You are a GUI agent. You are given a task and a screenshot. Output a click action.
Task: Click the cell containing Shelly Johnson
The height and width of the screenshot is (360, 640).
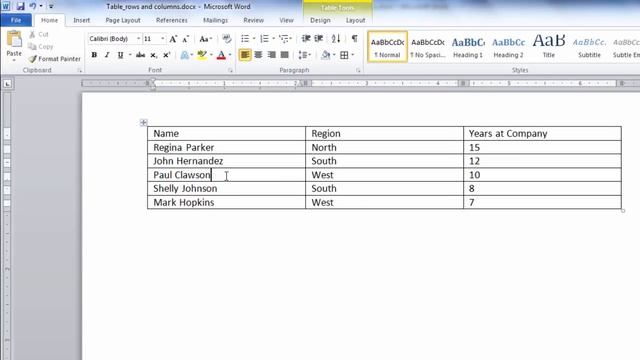227,189
